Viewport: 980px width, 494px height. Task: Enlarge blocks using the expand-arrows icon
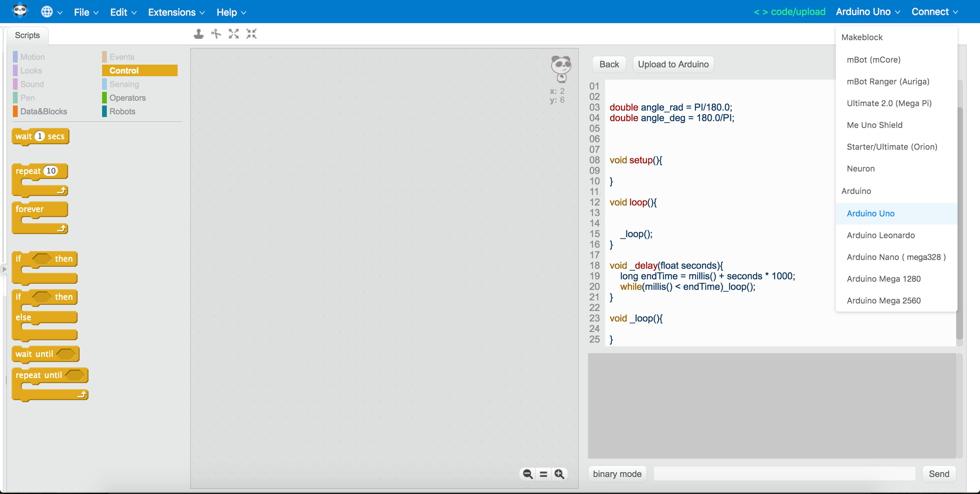(233, 34)
